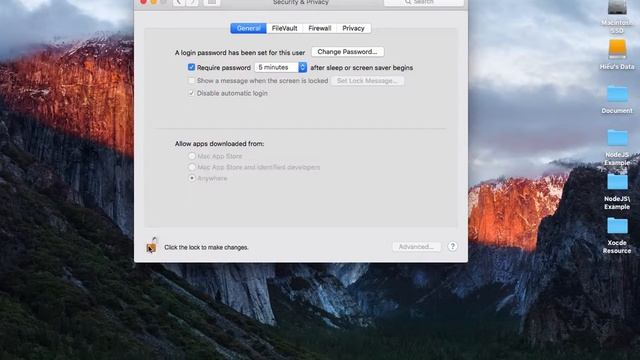The width and height of the screenshot is (640, 360).
Task: Switch to the General tab
Action: (x=248, y=28)
